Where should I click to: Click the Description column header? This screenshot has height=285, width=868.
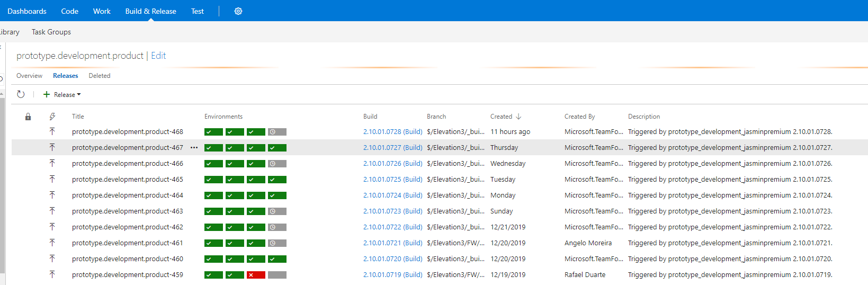(x=644, y=117)
